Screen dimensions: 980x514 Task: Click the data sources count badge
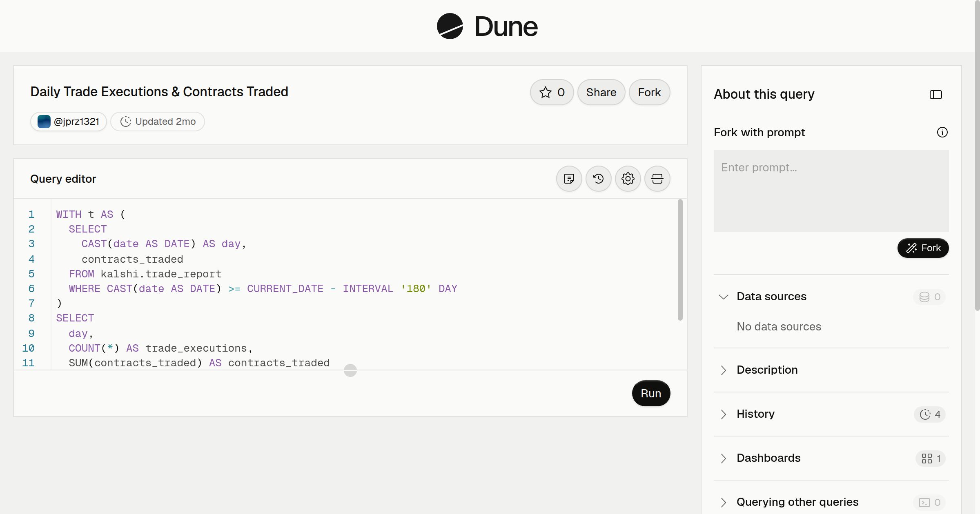(929, 297)
